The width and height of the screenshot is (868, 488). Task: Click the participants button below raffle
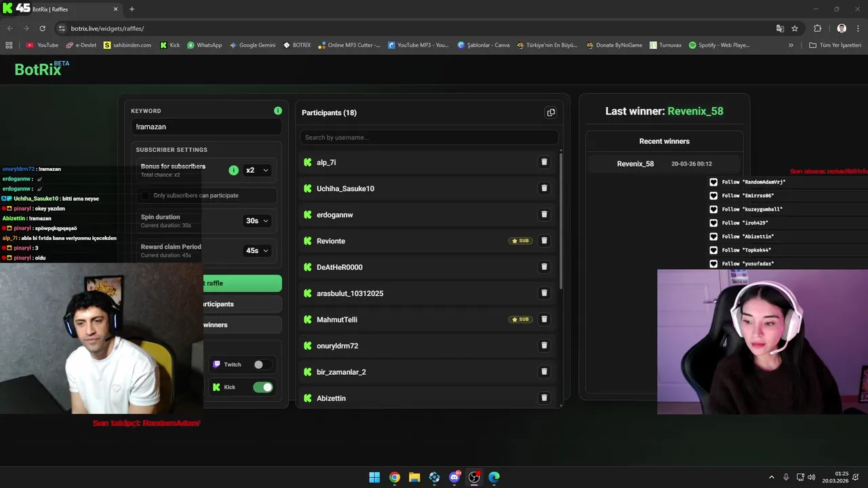pyautogui.click(x=242, y=304)
